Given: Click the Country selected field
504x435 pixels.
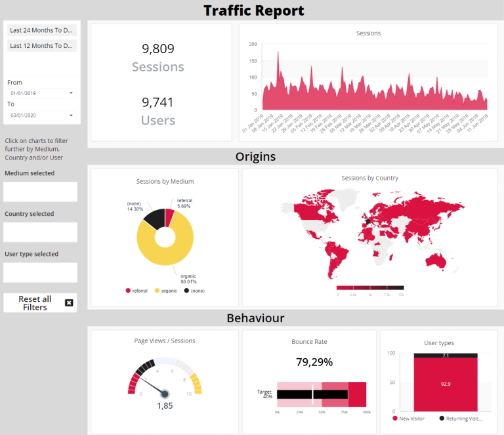Looking at the screenshot, I should [x=40, y=232].
